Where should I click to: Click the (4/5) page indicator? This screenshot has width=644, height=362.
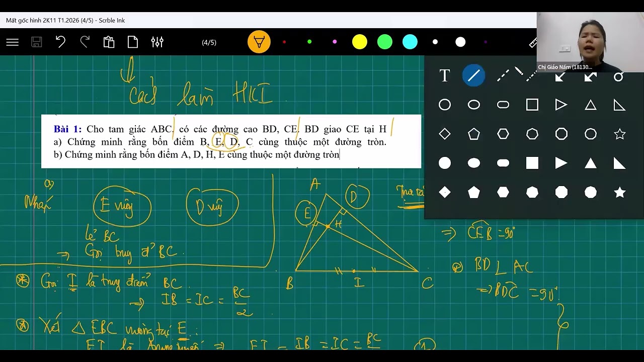pyautogui.click(x=209, y=42)
